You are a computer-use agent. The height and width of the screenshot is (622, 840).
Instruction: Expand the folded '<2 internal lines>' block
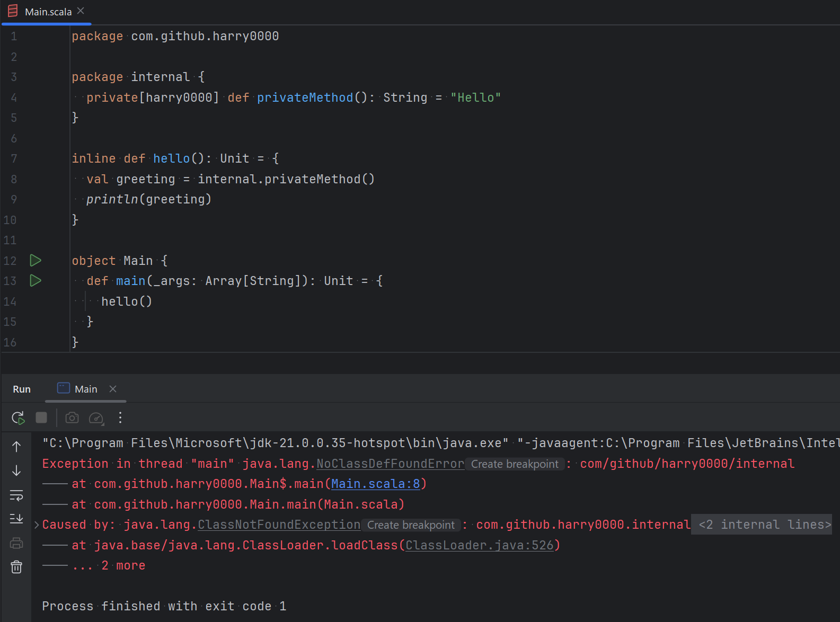(x=764, y=525)
